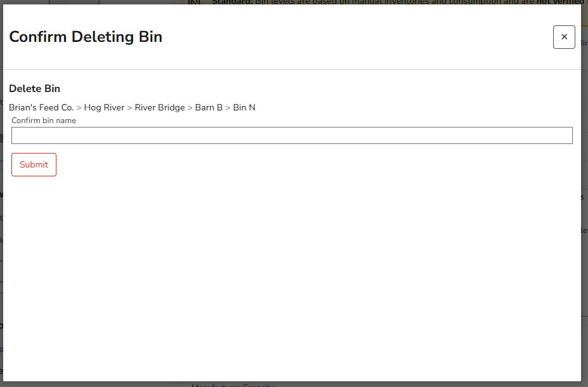The height and width of the screenshot is (387, 588).
Task: Select Hog River in the breadcrumb path
Action: click(104, 107)
